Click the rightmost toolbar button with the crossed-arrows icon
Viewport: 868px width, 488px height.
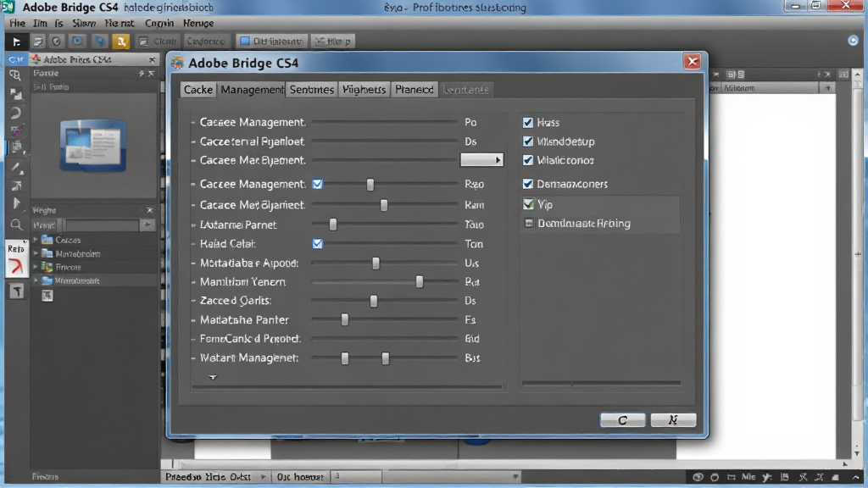click(332, 42)
